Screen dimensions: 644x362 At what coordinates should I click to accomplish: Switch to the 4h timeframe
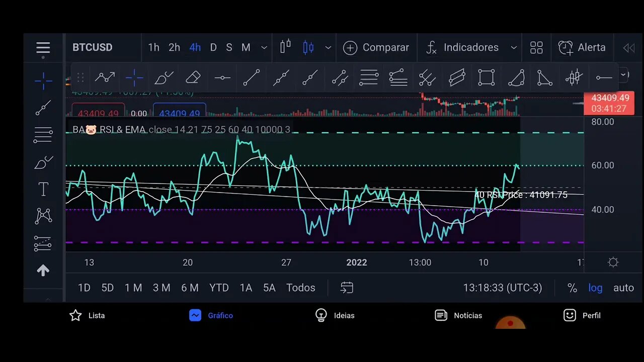(195, 48)
